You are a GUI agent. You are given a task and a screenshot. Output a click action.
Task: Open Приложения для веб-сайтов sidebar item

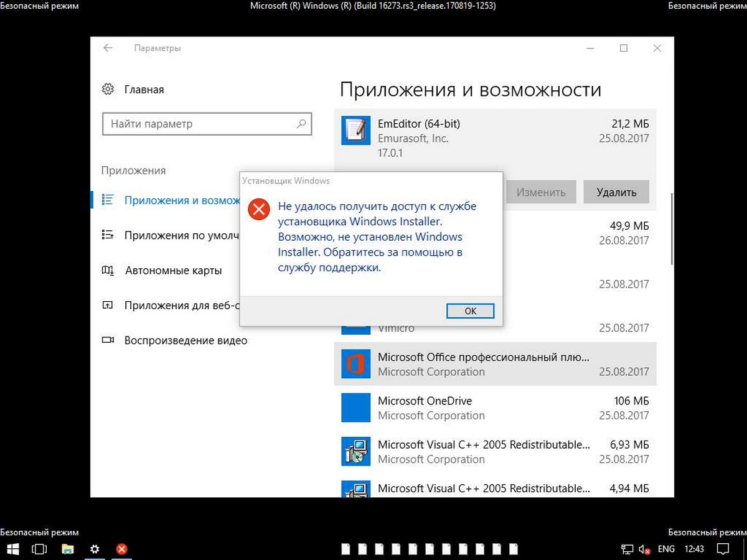pyautogui.click(x=166, y=306)
